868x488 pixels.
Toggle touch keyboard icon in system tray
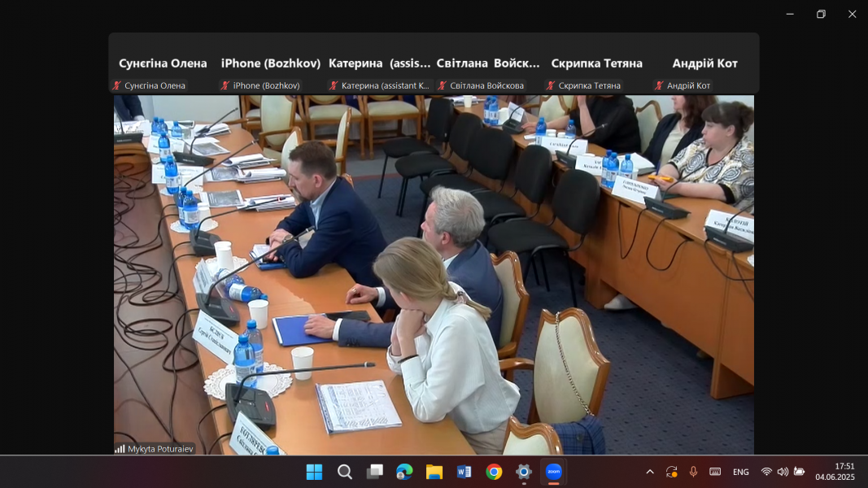pyautogui.click(x=715, y=472)
